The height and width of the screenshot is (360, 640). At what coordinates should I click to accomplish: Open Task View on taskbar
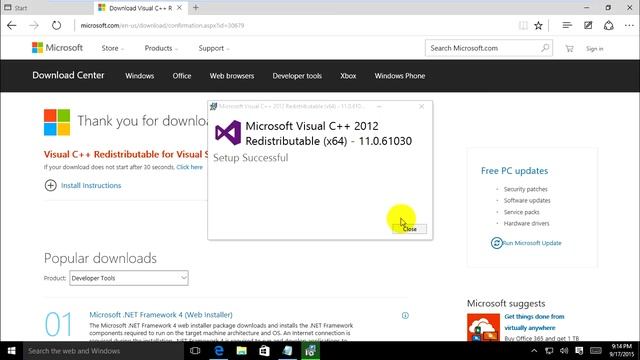(x=195, y=351)
